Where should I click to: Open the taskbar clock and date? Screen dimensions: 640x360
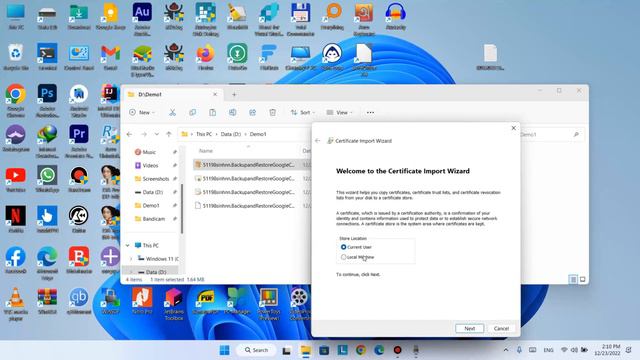pos(607,350)
